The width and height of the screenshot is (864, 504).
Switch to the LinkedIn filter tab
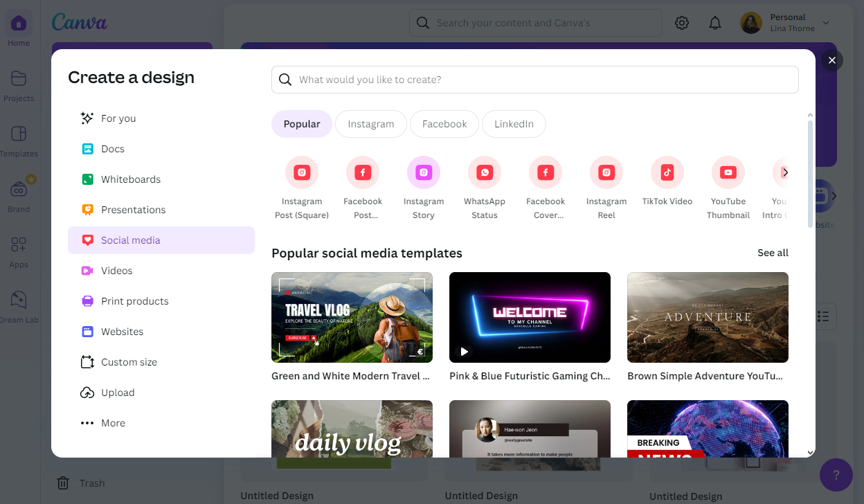click(x=514, y=124)
